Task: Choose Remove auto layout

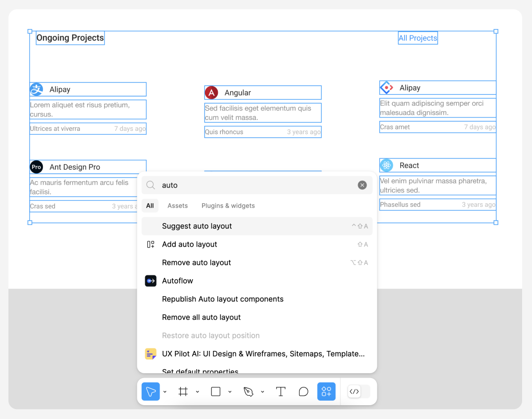Action: 257,263
